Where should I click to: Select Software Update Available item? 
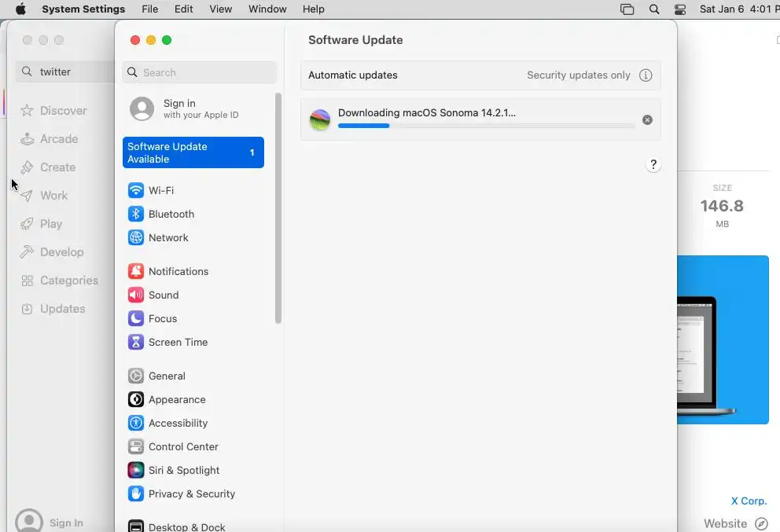point(193,152)
